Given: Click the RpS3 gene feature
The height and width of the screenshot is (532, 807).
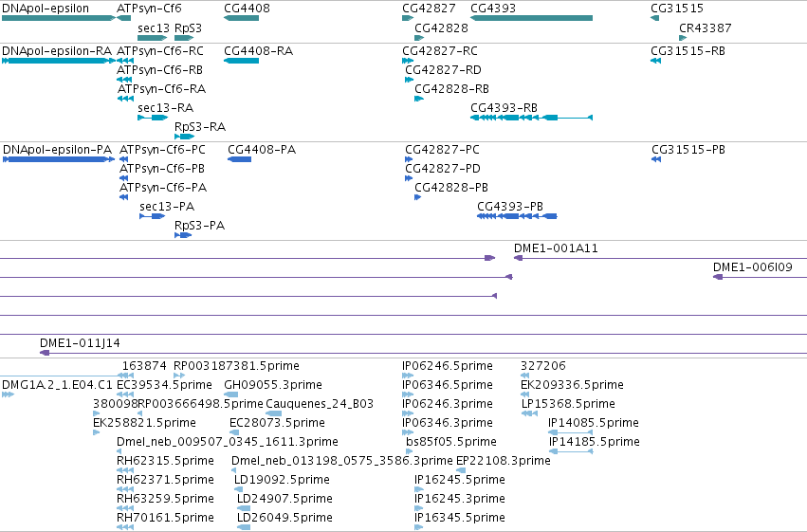Looking at the screenshot, I should (184, 38).
